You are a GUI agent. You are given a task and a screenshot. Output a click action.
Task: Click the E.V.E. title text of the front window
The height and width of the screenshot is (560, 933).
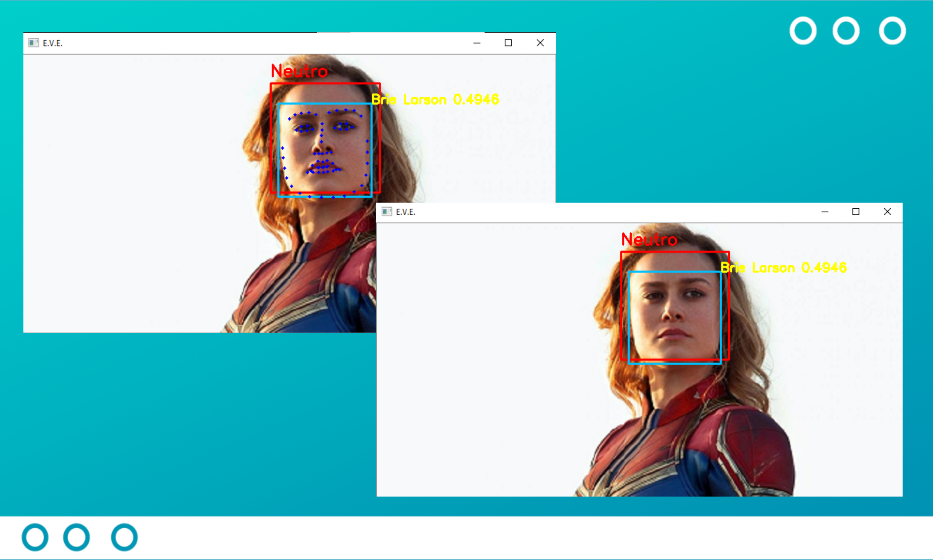406,212
